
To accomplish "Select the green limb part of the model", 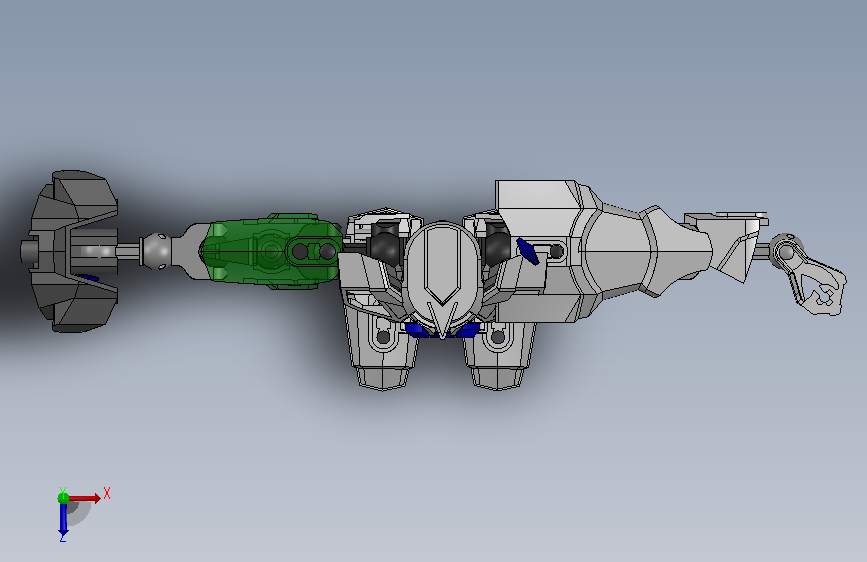I will coord(271,251).
